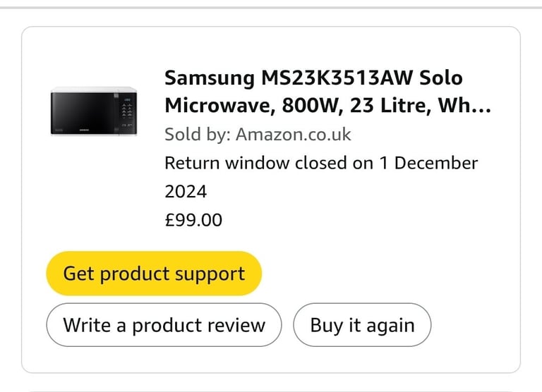The image size is (542, 392).
Task: Click the 2024 year text in return notice
Action: (186, 192)
